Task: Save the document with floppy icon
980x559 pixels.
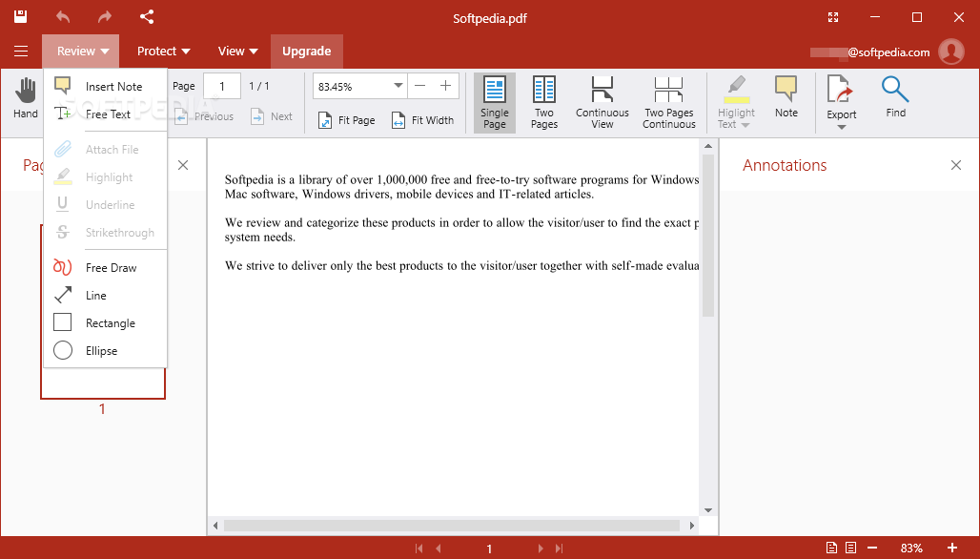Action: (x=21, y=17)
